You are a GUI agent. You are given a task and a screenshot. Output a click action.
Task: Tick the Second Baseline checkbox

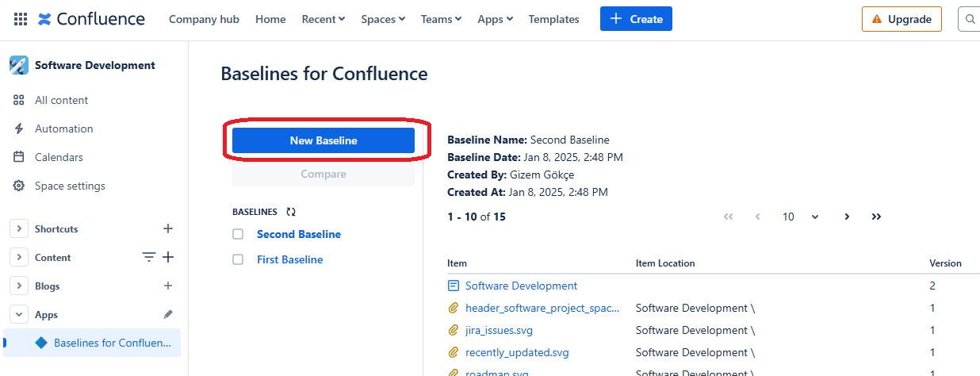(238, 234)
